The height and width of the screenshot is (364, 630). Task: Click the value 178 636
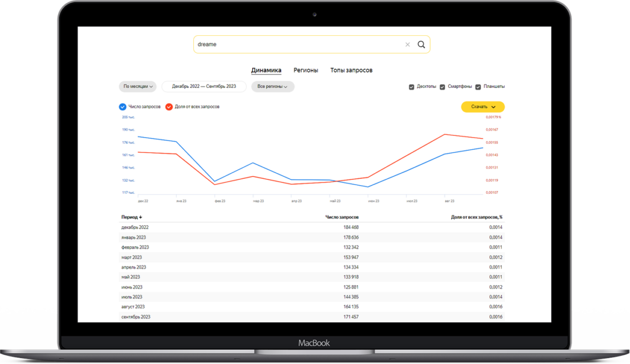pyautogui.click(x=351, y=237)
